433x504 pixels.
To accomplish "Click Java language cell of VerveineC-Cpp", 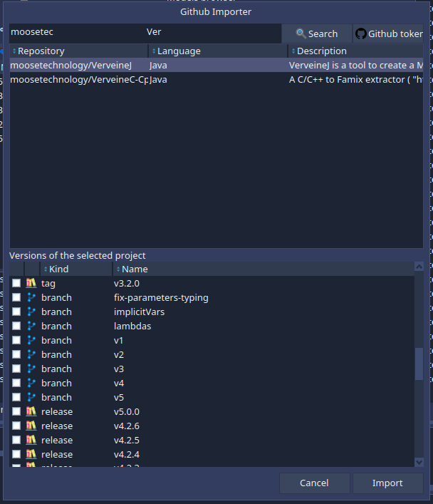I will pyautogui.click(x=218, y=79).
